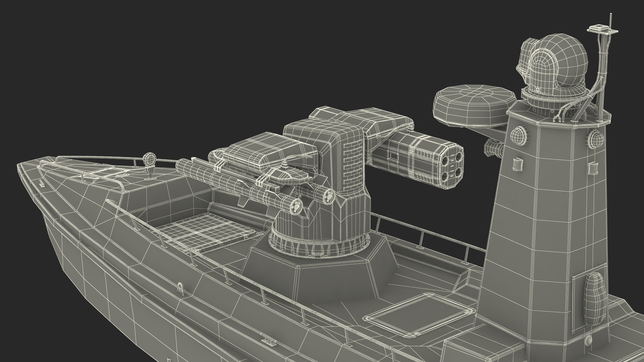This screenshot has height=362, width=644.
Task: Select the small spherical light on bow
Action: (x=150, y=159)
